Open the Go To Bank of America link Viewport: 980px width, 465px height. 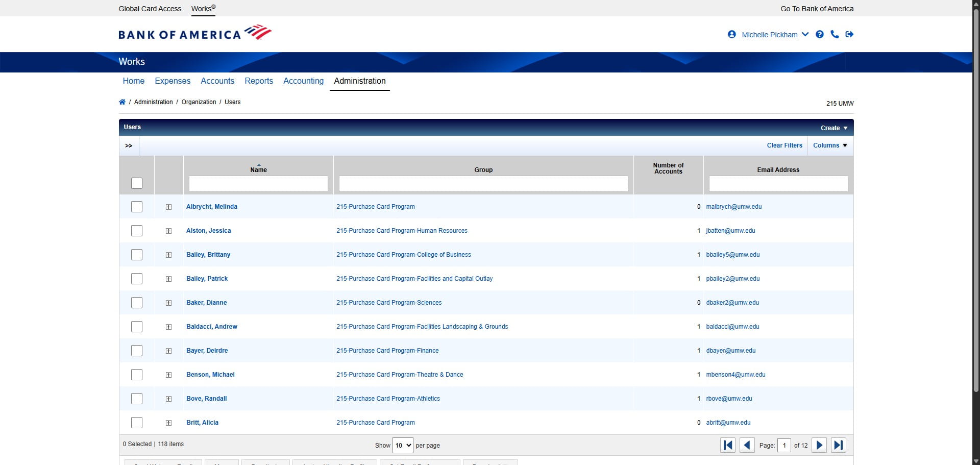(x=817, y=9)
